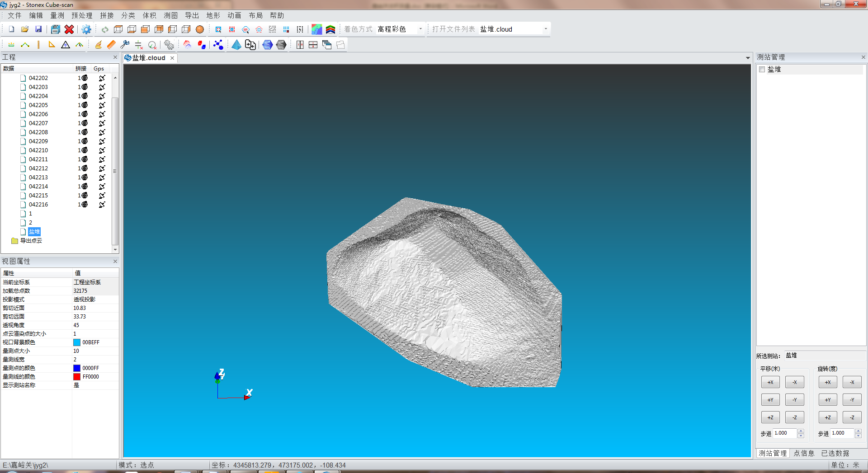868x473 pixels.
Task: Open the 体积 menu
Action: pyautogui.click(x=149, y=15)
